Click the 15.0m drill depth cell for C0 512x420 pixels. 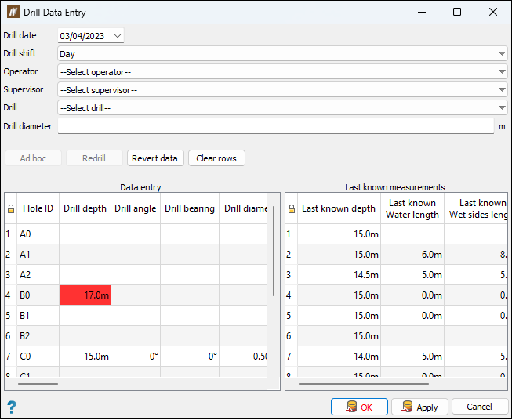pos(85,357)
